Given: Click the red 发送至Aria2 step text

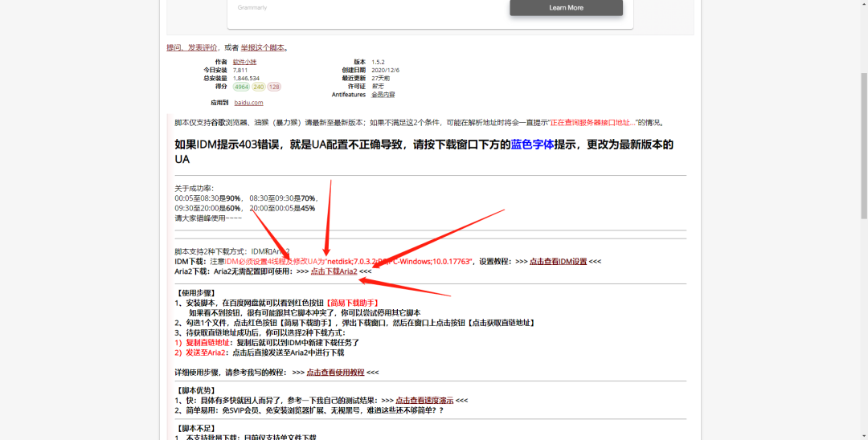Looking at the screenshot, I should tap(206, 352).
